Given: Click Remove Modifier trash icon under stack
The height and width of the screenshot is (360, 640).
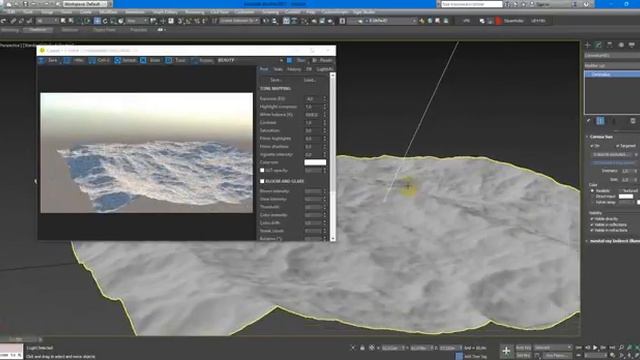Looking at the screenshot, I should pos(633,121).
